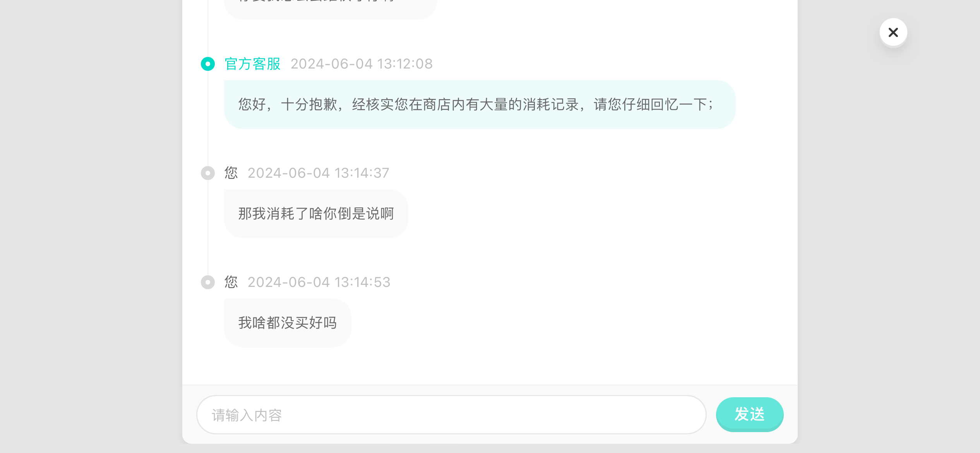
Task: Select the gray timeline dot at 13:14:37
Action: (208, 173)
